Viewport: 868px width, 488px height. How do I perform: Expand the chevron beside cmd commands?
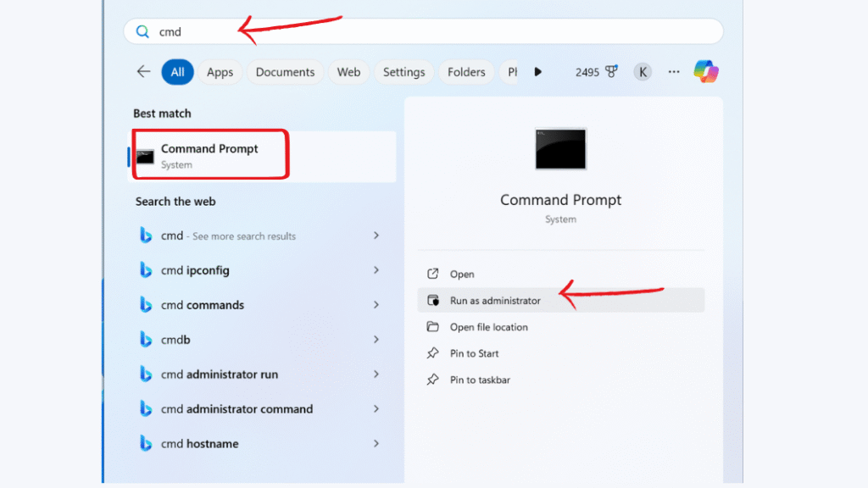tap(376, 305)
